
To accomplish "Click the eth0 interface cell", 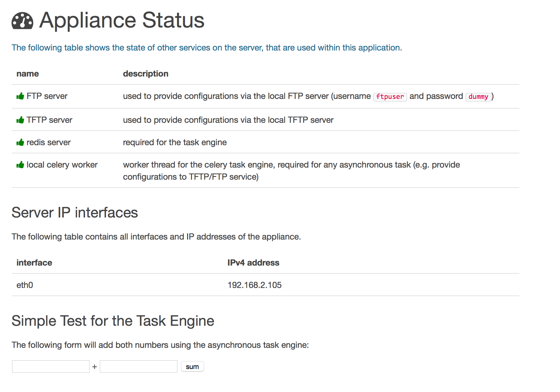I will click(25, 285).
